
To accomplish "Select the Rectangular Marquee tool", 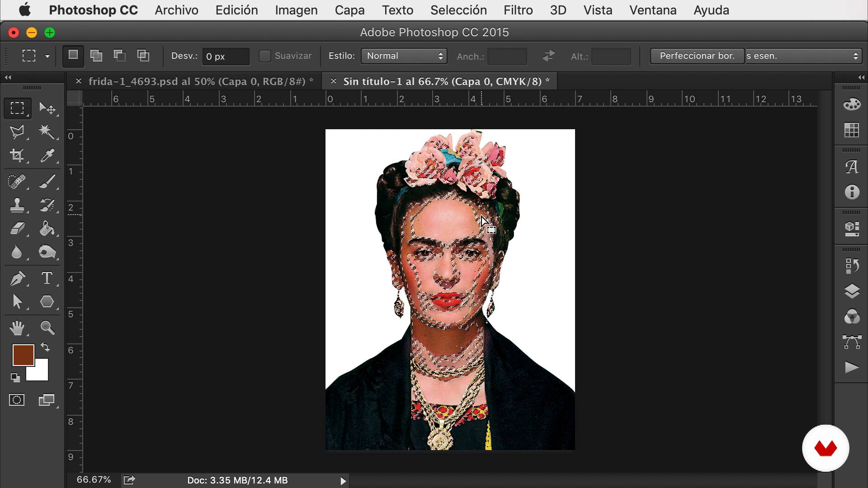I will 17,108.
